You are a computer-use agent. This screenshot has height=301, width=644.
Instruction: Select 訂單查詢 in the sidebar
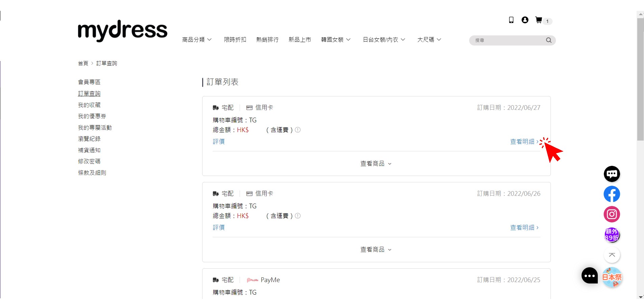pyautogui.click(x=89, y=93)
